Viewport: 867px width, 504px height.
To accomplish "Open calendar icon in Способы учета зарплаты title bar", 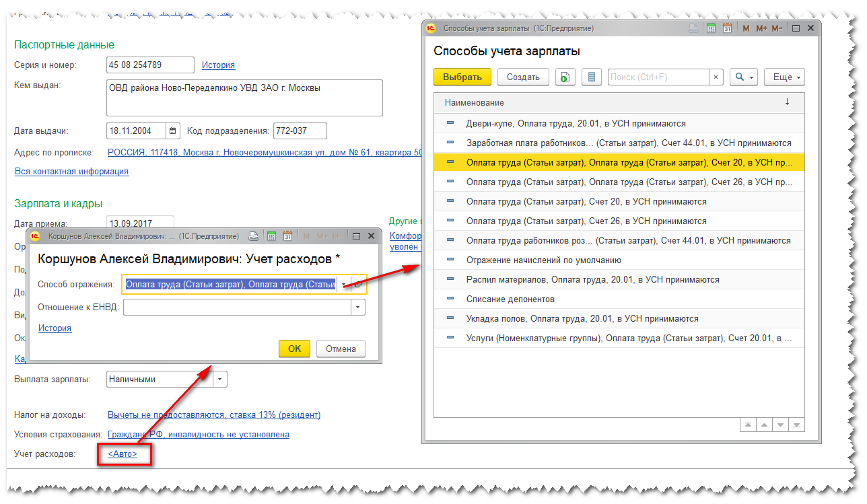I will [x=727, y=28].
